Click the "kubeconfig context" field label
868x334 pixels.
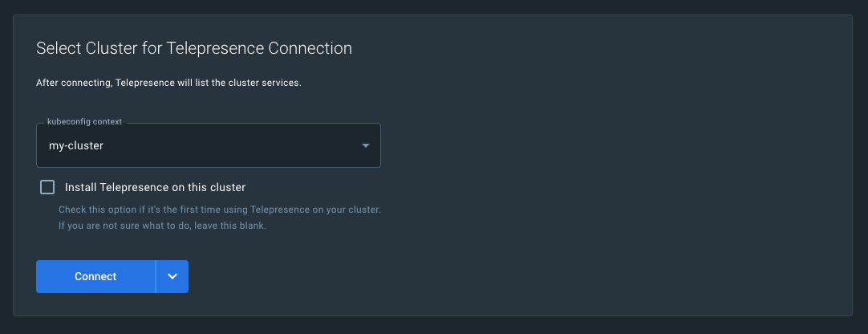[x=85, y=121]
